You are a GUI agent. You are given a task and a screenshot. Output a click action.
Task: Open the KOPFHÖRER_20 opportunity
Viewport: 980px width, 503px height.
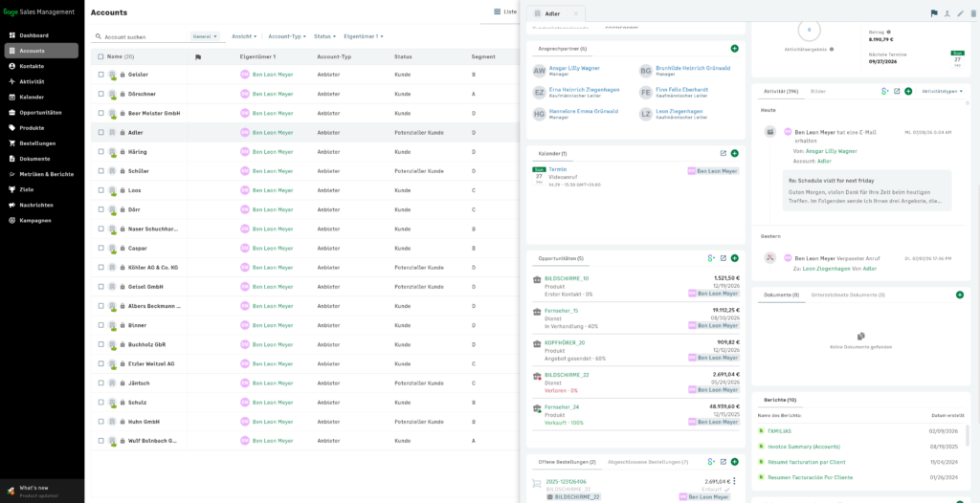(565, 342)
